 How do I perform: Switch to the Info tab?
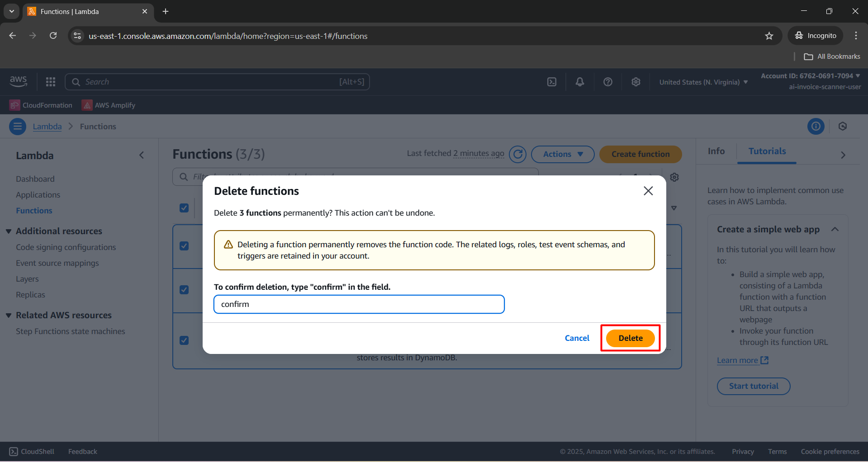(715, 151)
